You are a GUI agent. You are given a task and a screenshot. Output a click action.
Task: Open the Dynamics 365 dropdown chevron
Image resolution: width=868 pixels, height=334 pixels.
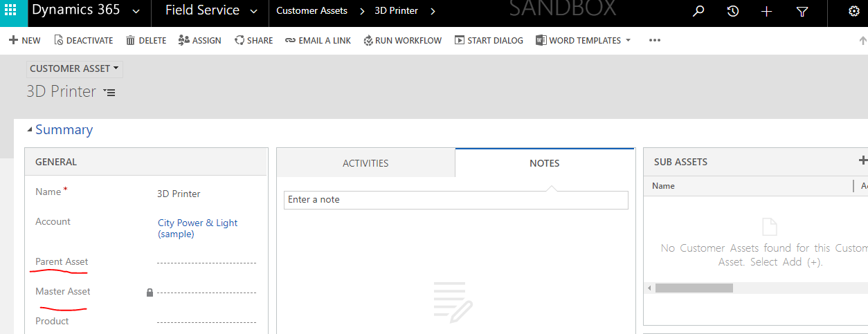pyautogui.click(x=136, y=11)
